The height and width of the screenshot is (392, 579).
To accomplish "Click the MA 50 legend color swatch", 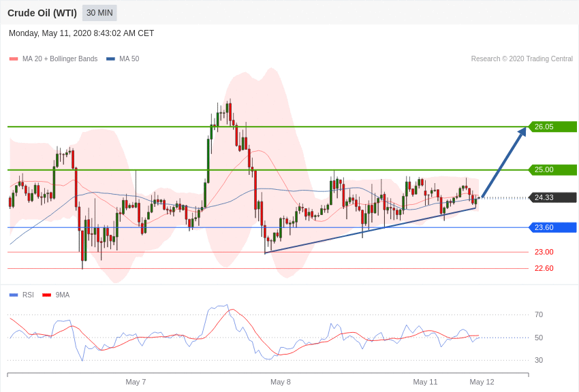I will (x=110, y=59).
